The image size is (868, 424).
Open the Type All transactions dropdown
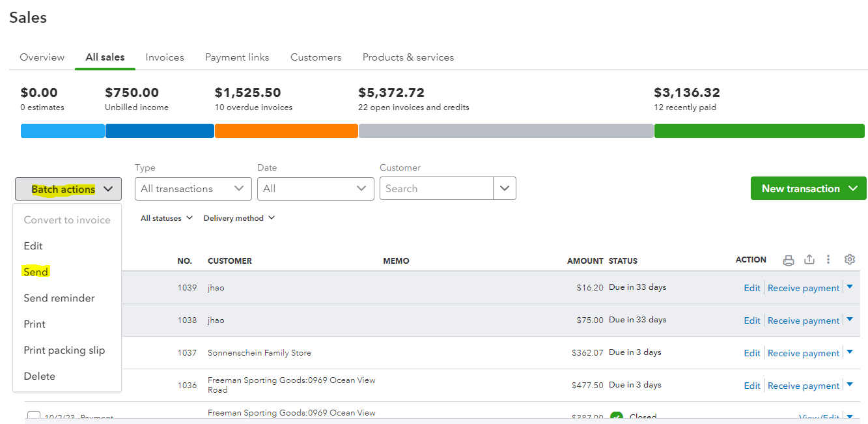coord(193,189)
